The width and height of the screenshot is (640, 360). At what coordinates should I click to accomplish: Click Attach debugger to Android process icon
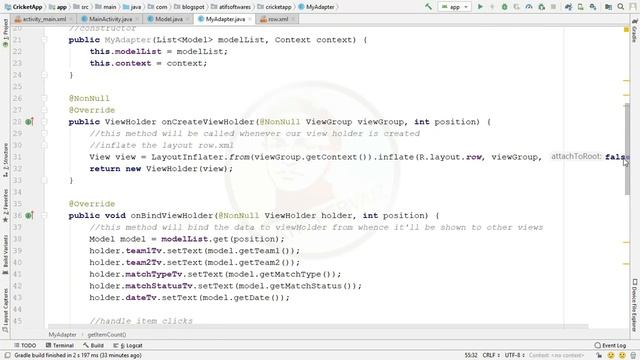pyautogui.click(x=542, y=7)
